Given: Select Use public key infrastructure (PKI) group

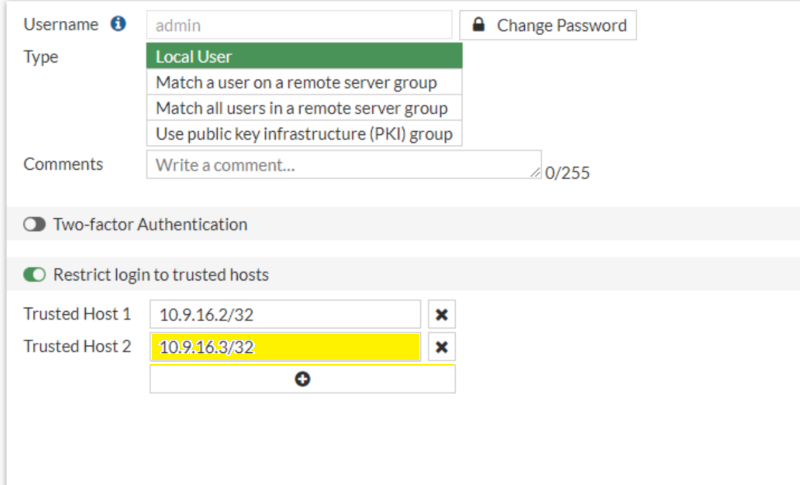Looking at the screenshot, I should point(304,133).
